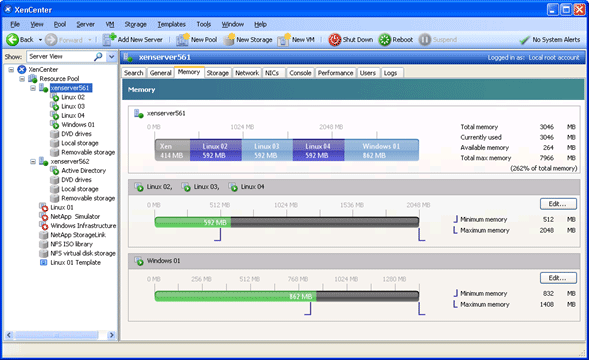The height and width of the screenshot is (360, 589).
Task: Click Edit for Linux VMs memory
Action: click(558, 204)
